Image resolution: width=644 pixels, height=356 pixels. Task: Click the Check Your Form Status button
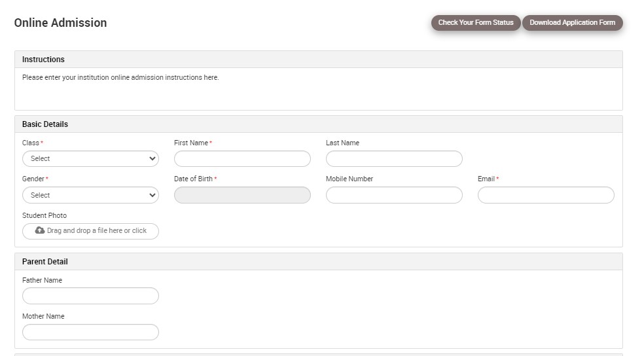(476, 23)
